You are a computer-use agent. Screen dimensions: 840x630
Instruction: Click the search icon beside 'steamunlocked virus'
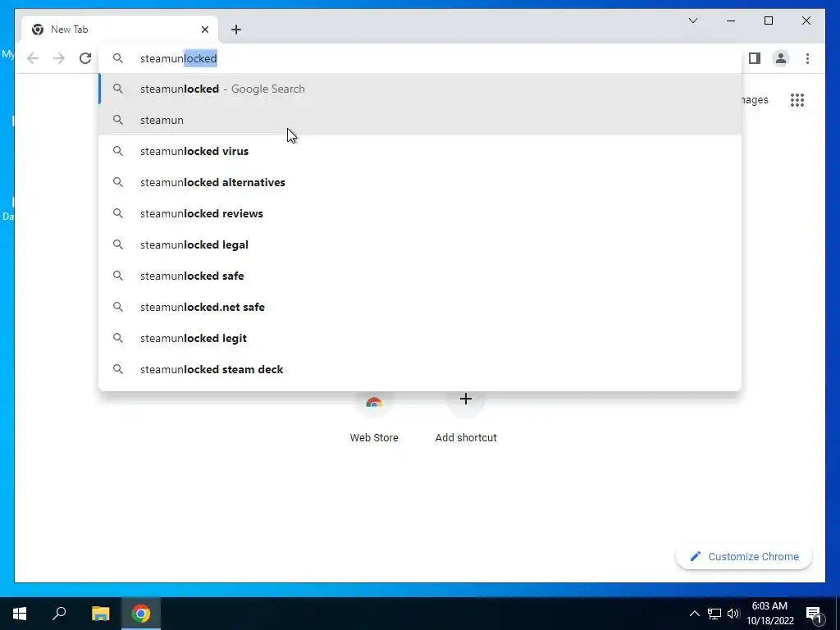coord(118,151)
